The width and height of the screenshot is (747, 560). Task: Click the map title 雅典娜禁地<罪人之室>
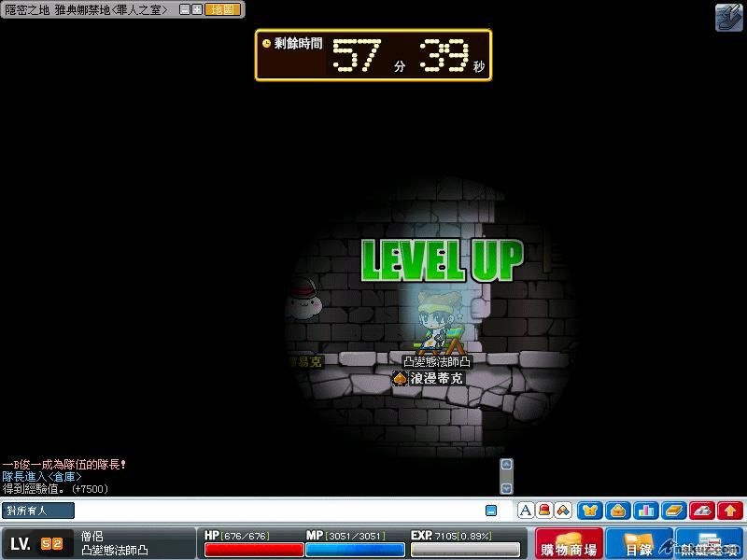click(x=111, y=9)
